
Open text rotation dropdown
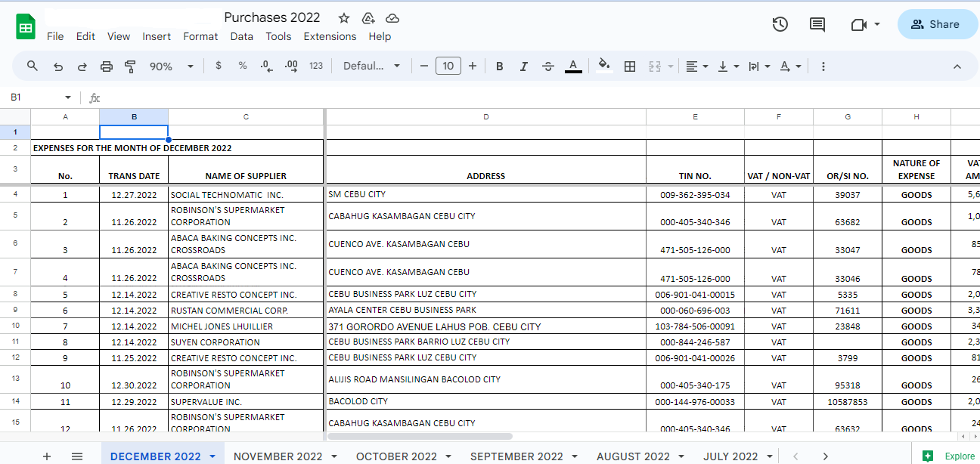(789, 67)
